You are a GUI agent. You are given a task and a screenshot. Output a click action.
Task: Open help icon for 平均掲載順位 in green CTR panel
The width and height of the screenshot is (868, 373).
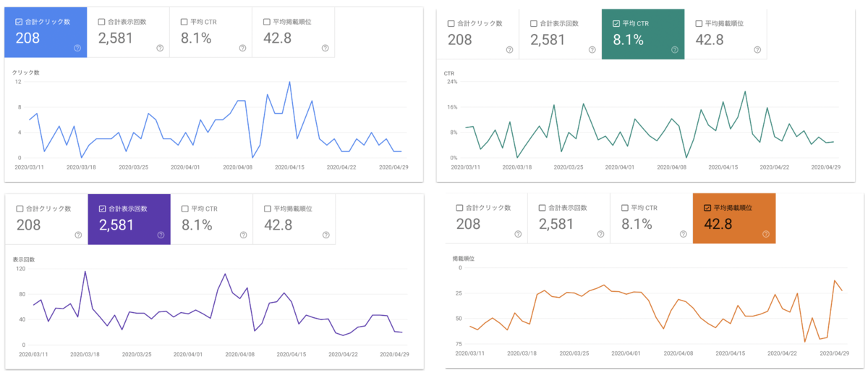coord(757,50)
